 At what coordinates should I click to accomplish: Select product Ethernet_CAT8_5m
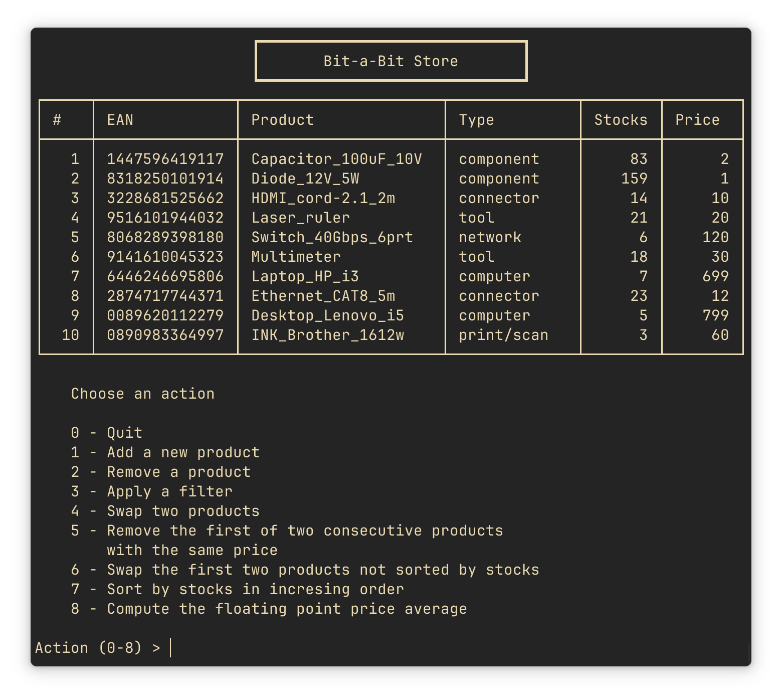[323, 296]
